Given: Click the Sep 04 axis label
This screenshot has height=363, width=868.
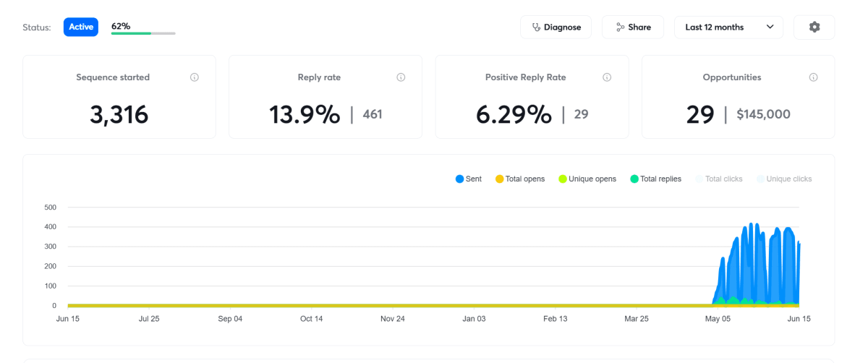Looking at the screenshot, I should (230, 318).
